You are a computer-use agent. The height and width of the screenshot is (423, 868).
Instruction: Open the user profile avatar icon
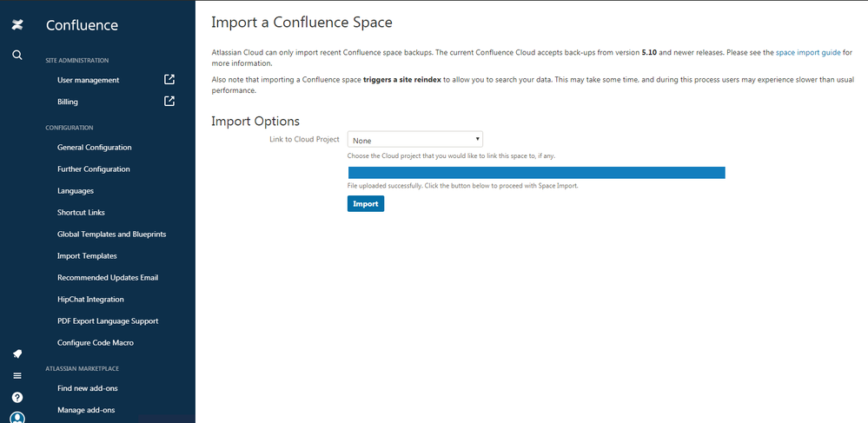click(x=17, y=418)
